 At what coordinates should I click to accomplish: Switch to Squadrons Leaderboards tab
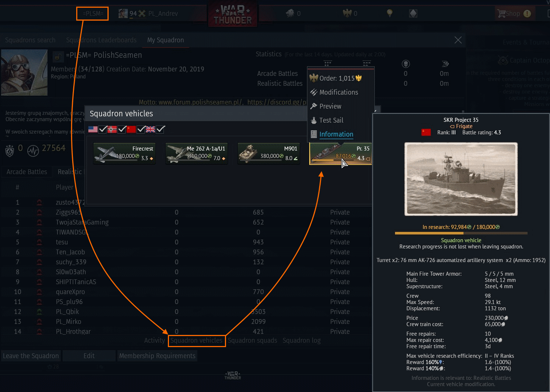[x=101, y=40]
